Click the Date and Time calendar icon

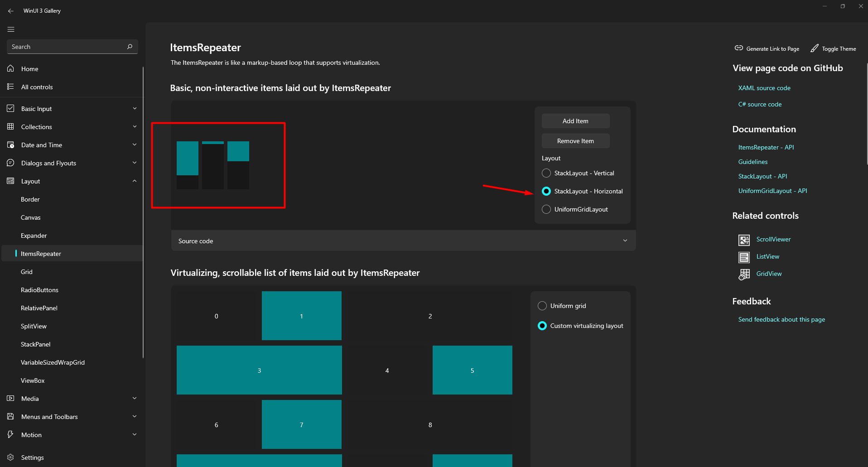pos(10,144)
